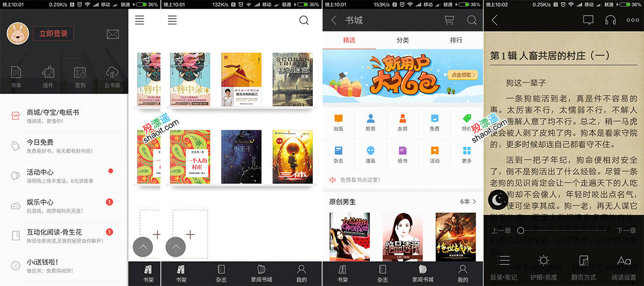Tap the search icon in 书城 header
The width and height of the screenshot is (644, 286).
(472, 20)
